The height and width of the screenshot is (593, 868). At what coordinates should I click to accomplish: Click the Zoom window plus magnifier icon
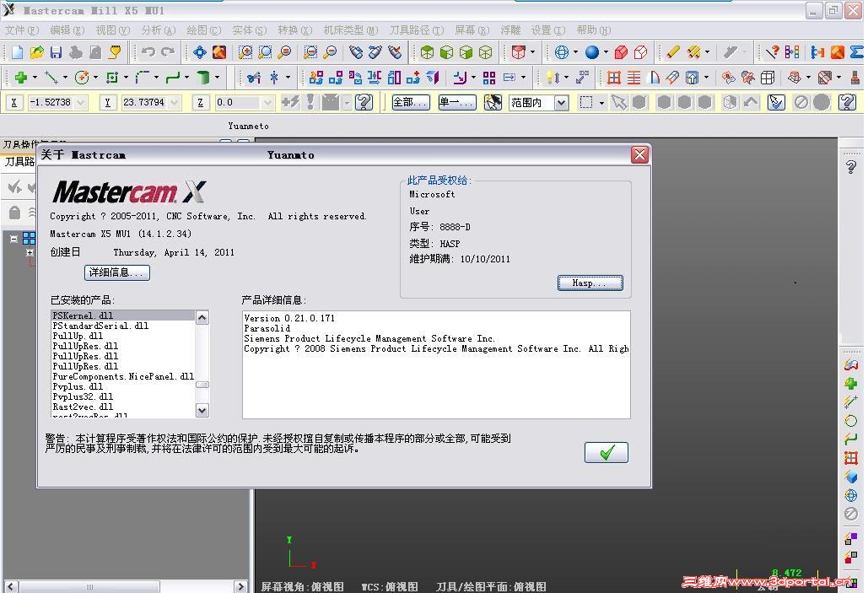[245, 52]
